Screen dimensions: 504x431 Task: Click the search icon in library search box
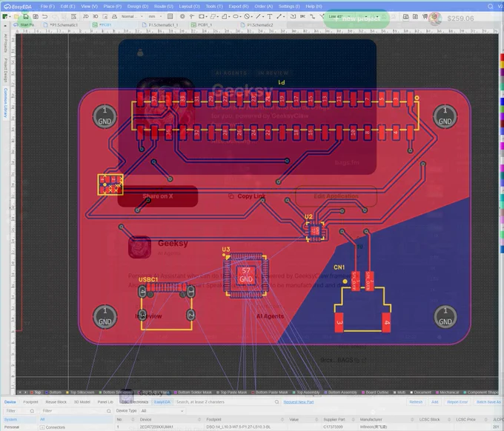pyautogui.click(x=276, y=402)
